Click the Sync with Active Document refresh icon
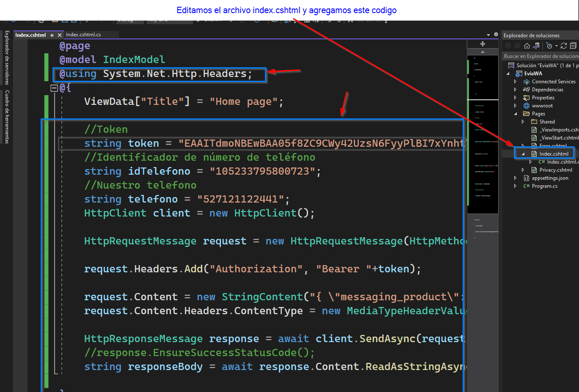Viewport: 579px width, 392px height. coord(564,46)
